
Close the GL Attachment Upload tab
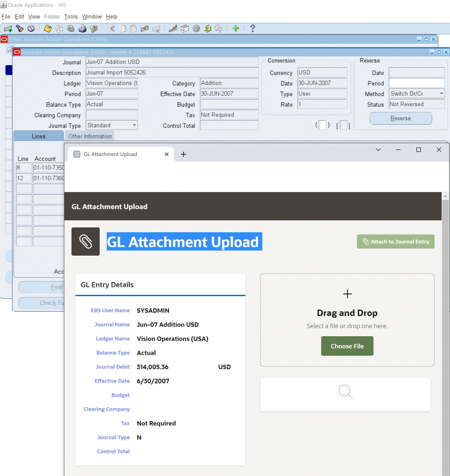[166, 154]
